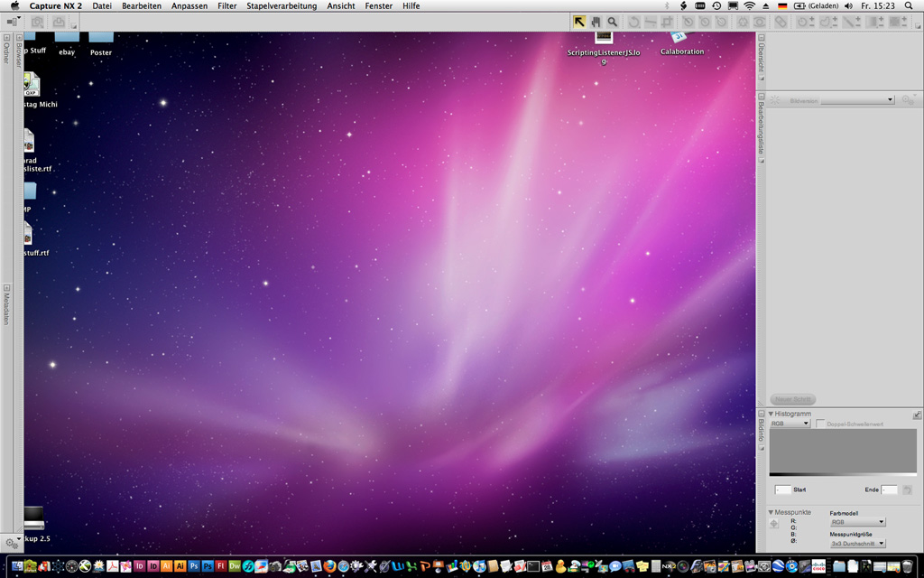924x578 pixels.
Task: Click the Neuer Schritt button
Action: [792, 399]
